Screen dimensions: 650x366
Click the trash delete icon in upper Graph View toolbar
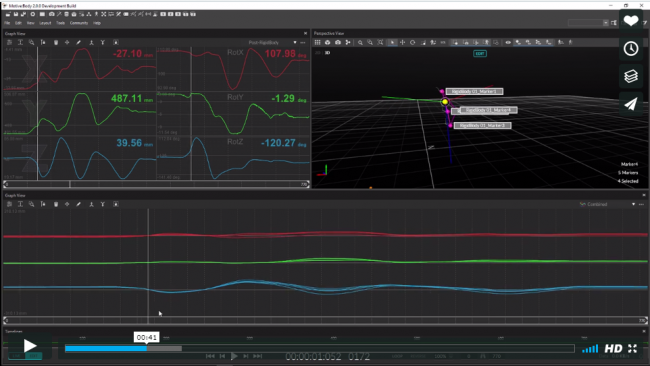tap(56, 42)
